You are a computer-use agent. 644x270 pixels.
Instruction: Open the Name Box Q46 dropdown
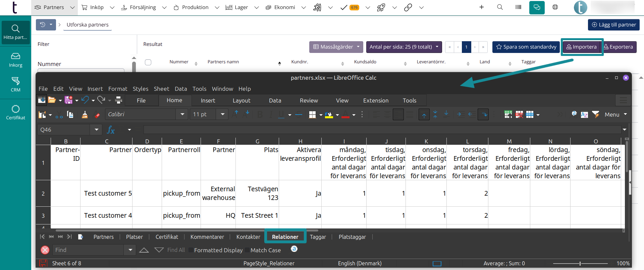pyautogui.click(x=96, y=130)
